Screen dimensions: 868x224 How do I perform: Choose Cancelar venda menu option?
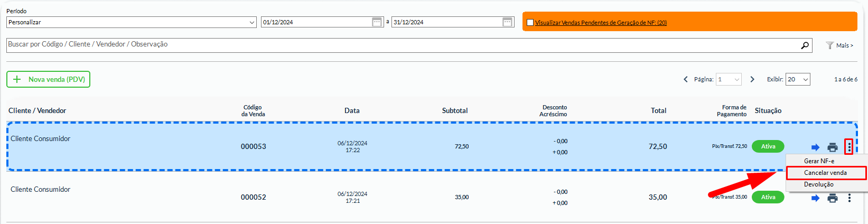825,173
